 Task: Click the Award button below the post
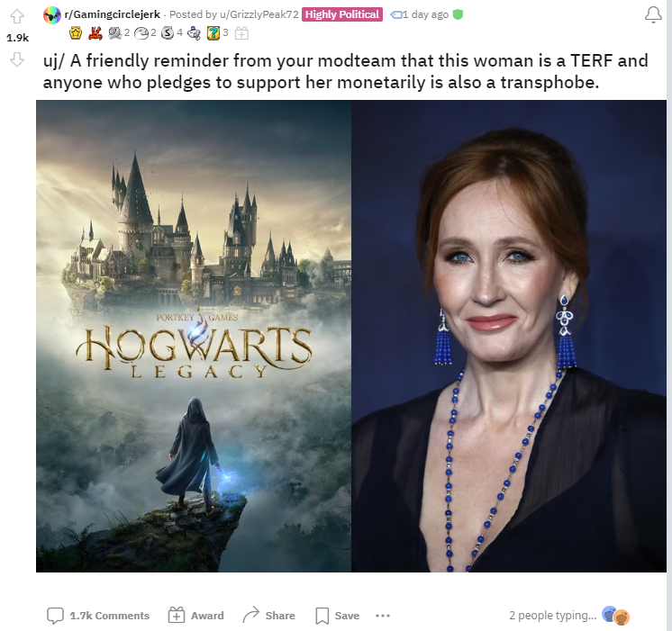[x=195, y=616]
